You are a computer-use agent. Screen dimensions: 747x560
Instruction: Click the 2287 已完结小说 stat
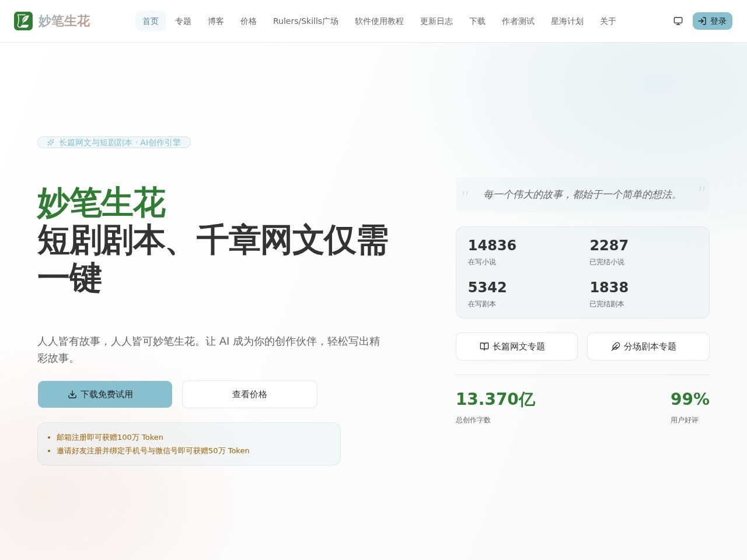(609, 252)
